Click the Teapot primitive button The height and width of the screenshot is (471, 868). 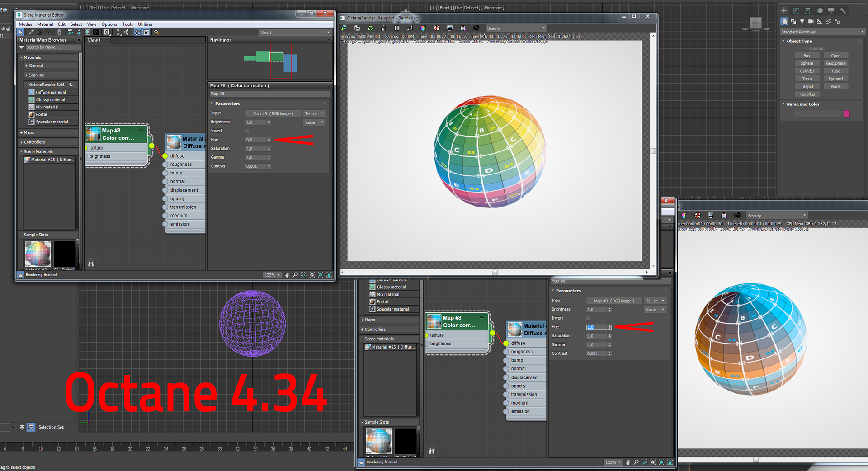tap(807, 86)
